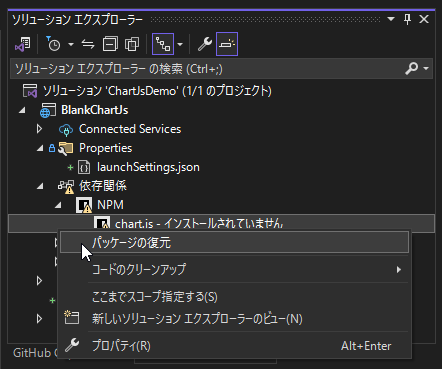The width and height of the screenshot is (442, 369).
Task: Open コードのクリーンアップ submenu
Action: [x=234, y=269]
